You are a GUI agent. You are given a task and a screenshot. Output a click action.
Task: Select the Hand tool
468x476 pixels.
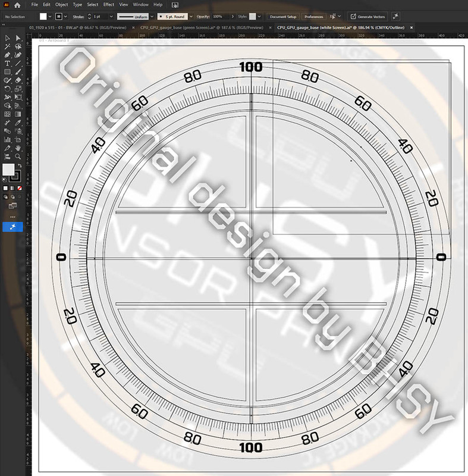[x=18, y=148]
